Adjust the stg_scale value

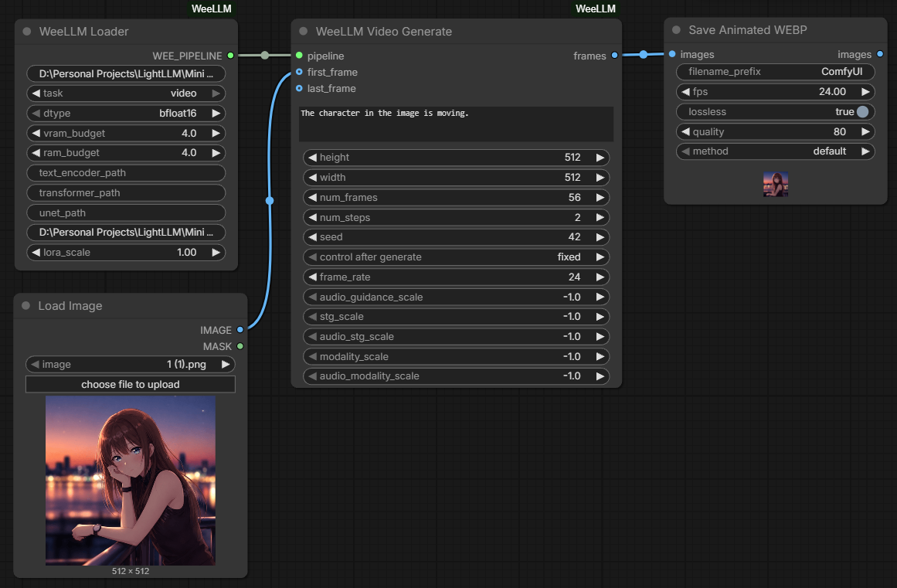click(x=456, y=316)
